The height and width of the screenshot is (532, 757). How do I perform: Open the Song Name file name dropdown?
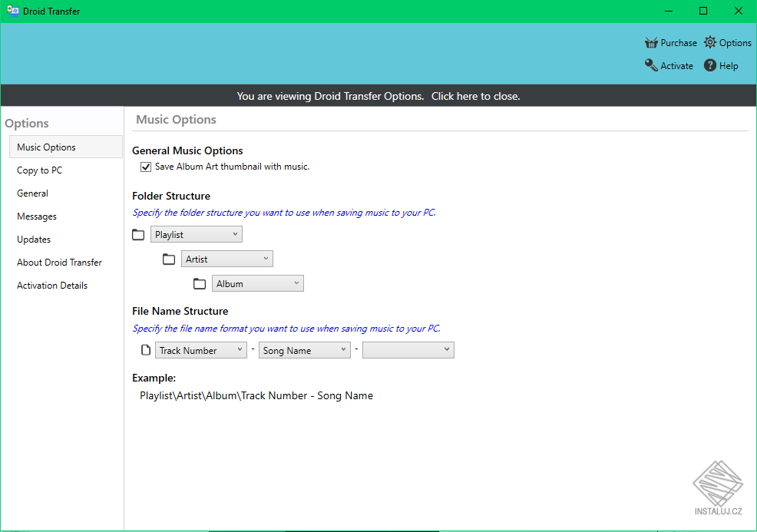click(305, 351)
